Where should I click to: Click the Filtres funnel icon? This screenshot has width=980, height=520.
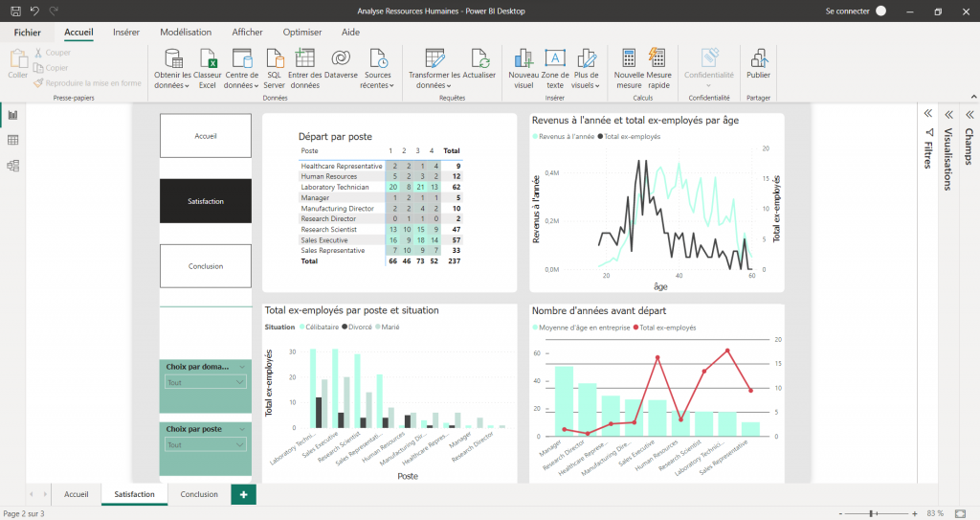click(928, 132)
